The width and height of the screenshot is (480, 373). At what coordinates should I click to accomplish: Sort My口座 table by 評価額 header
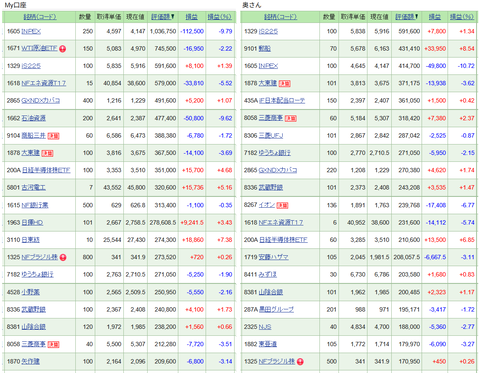tap(163, 17)
